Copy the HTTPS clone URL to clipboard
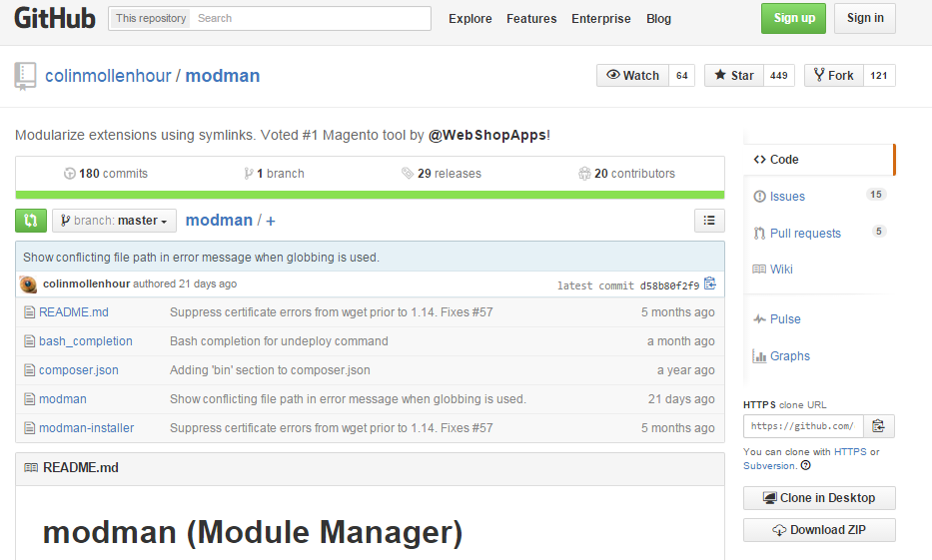 (878, 426)
